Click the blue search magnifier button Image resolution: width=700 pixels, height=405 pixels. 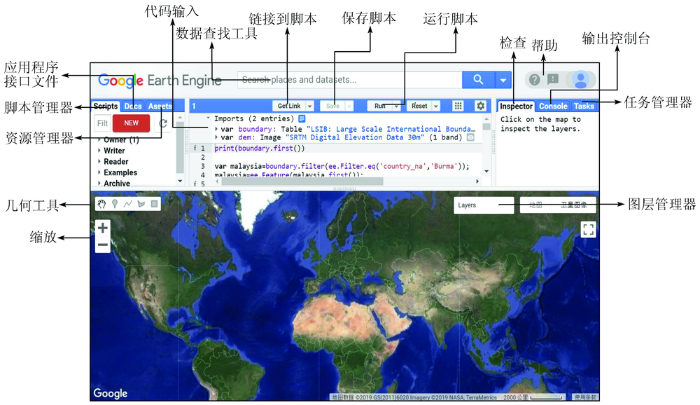478,80
